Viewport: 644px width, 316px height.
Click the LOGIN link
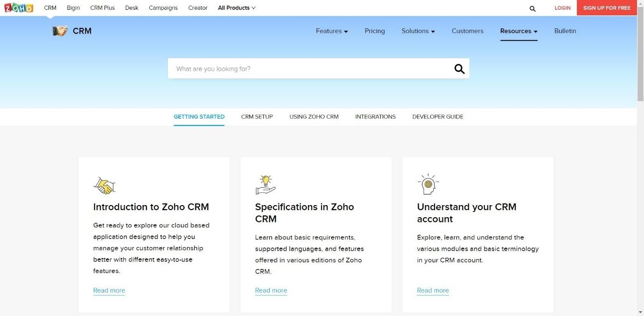[562, 8]
